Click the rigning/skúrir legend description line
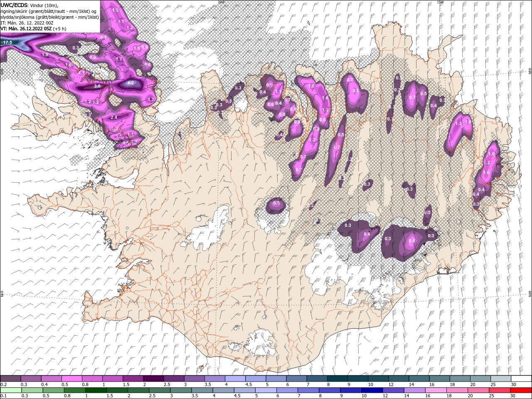This screenshot has height=399, width=532. pos(49,11)
